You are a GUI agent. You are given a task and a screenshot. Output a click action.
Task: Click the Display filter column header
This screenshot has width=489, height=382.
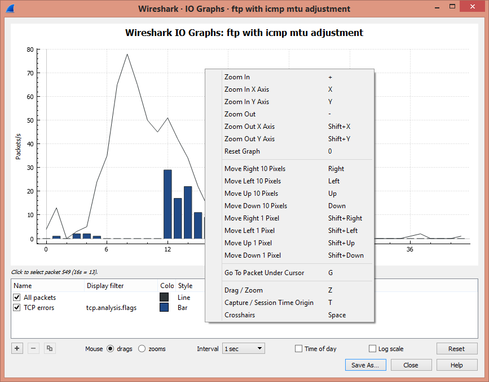tap(121, 286)
